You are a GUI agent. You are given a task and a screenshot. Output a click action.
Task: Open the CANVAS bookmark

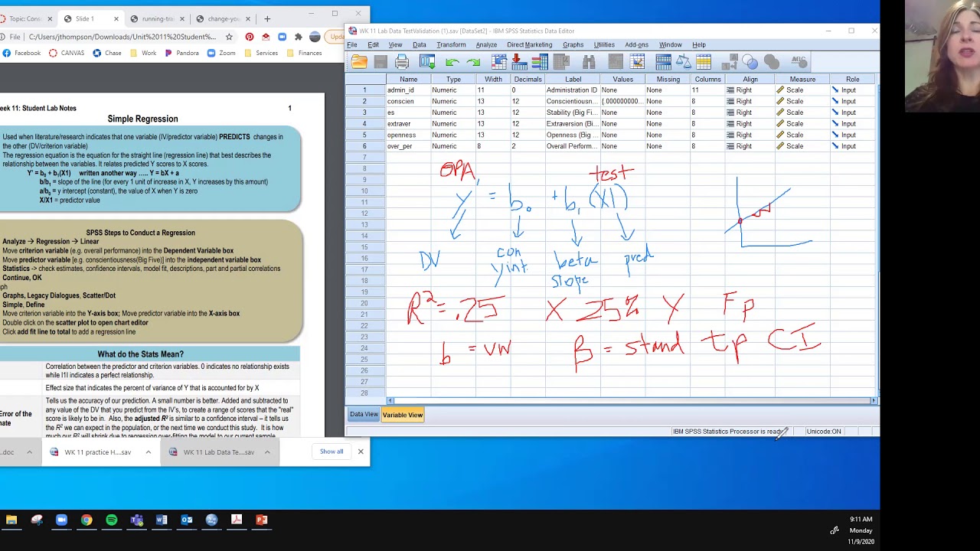pyautogui.click(x=66, y=54)
